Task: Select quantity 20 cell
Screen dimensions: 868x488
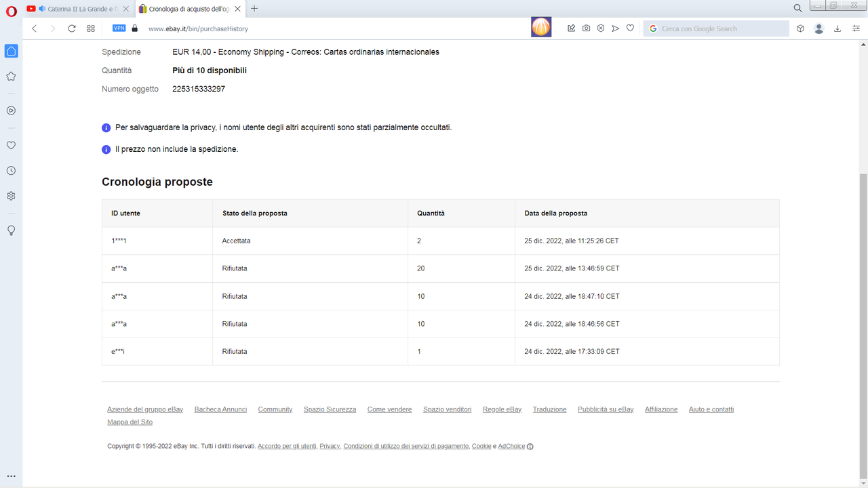Action: [x=461, y=268]
